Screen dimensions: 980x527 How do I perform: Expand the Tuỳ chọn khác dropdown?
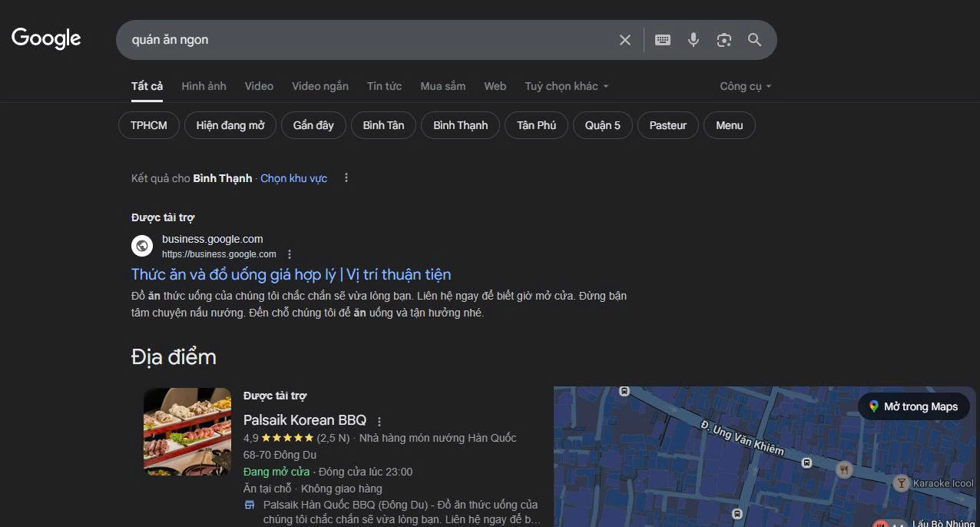coord(567,86)
